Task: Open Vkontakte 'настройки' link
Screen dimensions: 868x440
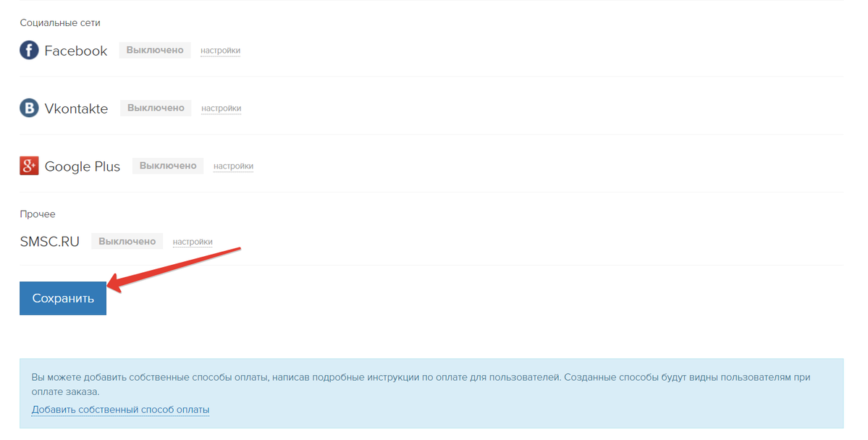Action: (x=221, y=109)
